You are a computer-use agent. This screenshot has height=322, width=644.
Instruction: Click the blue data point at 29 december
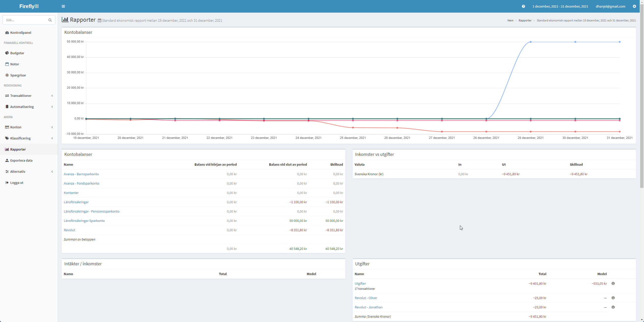(x=531, y=42)
